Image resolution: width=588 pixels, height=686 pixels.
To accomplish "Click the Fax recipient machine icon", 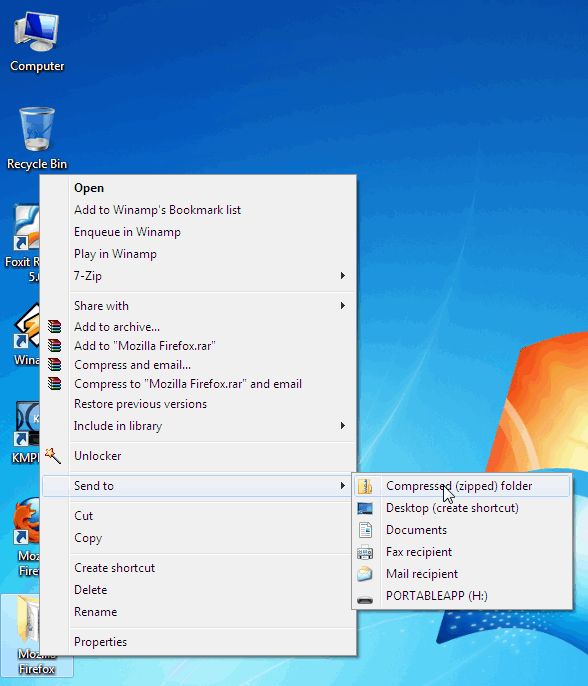I will point(365,552).
